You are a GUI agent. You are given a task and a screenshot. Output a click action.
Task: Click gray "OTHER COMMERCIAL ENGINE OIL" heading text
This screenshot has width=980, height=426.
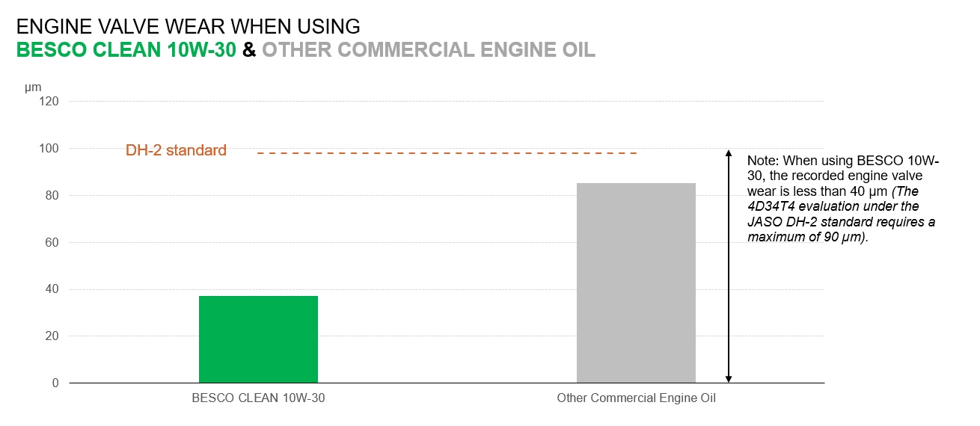429,50
